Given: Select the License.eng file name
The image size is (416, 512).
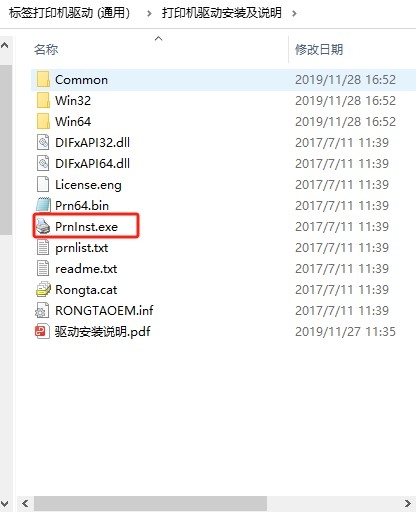Looking at the screenshot, I should 88,185.
